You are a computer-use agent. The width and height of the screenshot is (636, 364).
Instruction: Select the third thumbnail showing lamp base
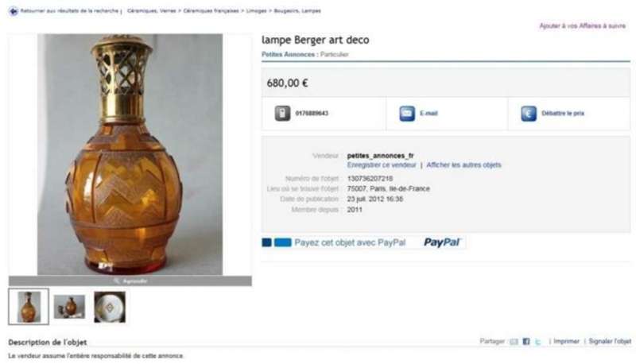click(110, 307)
